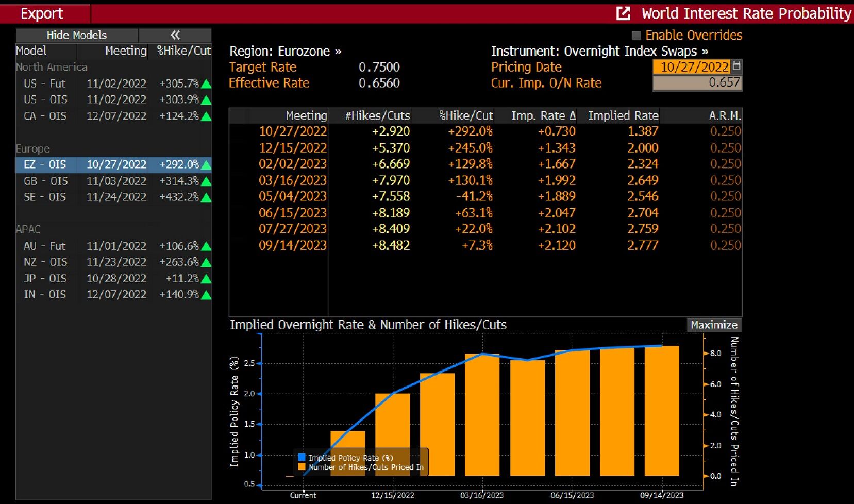Click green up arrow beside GB - OIS

206,181
